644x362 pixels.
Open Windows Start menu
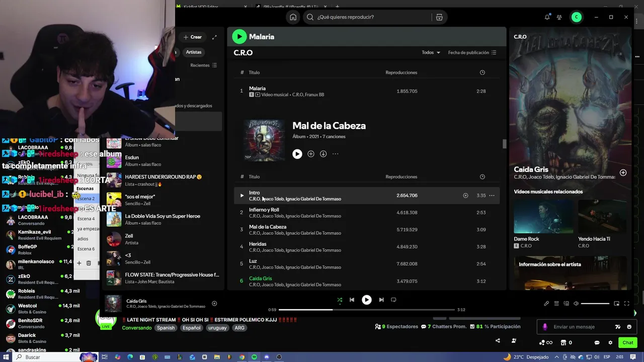6,357
